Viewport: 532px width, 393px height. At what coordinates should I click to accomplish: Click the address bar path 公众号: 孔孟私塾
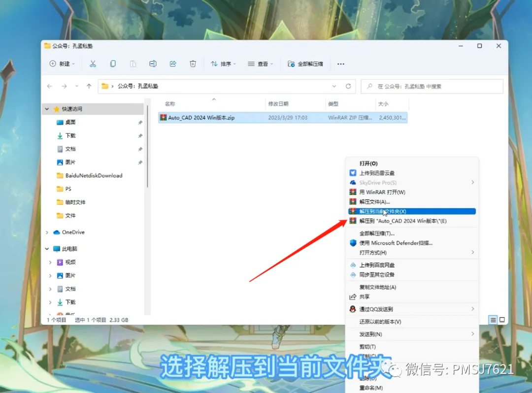coord(138,86)
